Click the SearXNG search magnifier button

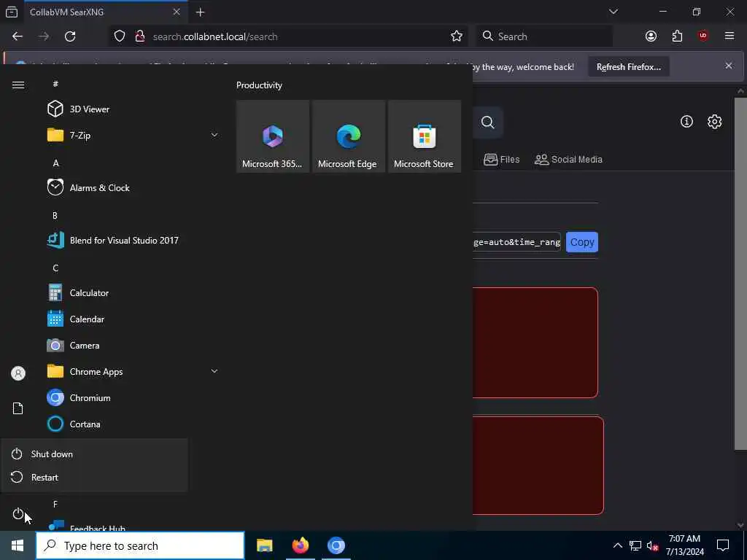[x=487, y=122]
